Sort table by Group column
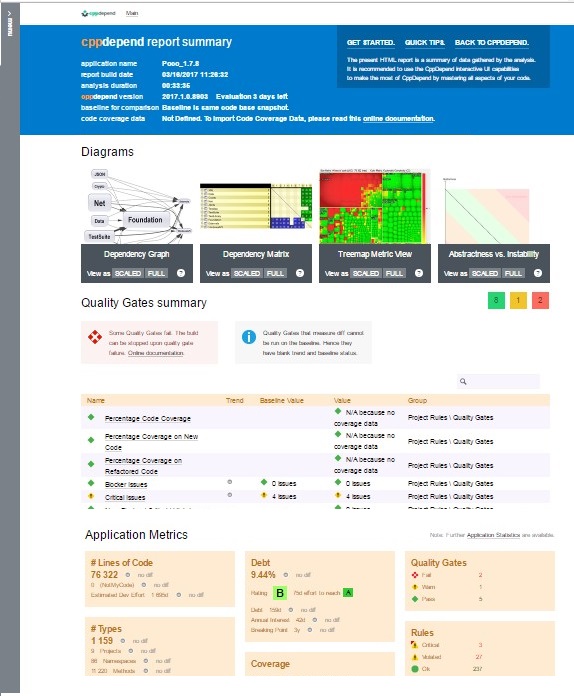 click(417, 400)
